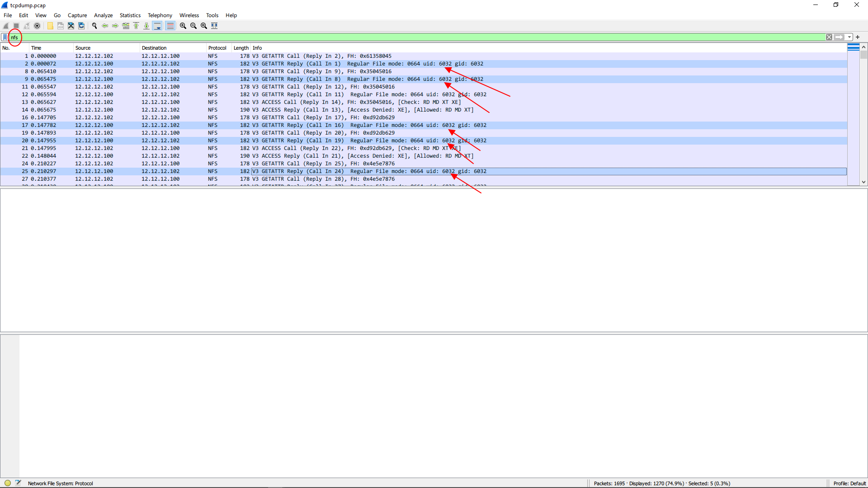Select packet 27 GETATTR Call row
The width and height of the screenshot is (868, 488).
click(424, 179)
